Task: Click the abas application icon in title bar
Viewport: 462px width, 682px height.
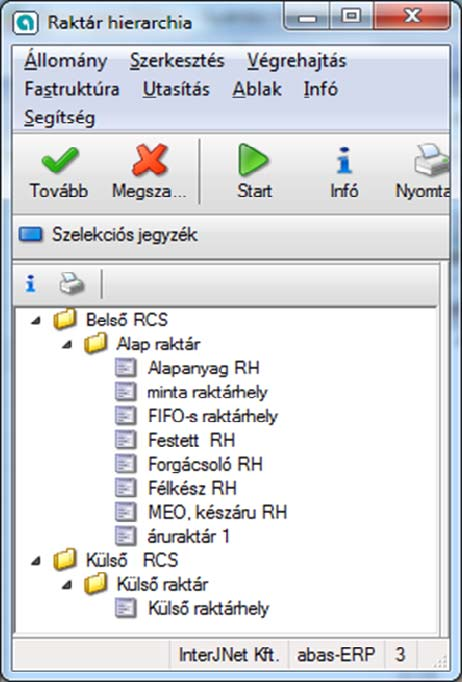Action: tap(25, 22)
